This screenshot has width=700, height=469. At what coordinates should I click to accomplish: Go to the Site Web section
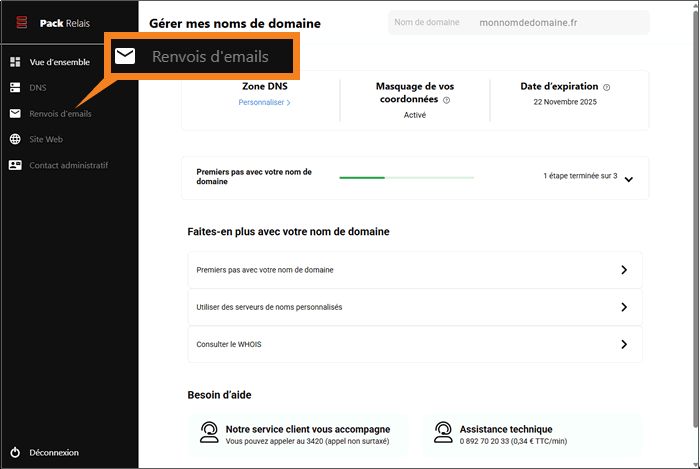[x=46, y=139]
